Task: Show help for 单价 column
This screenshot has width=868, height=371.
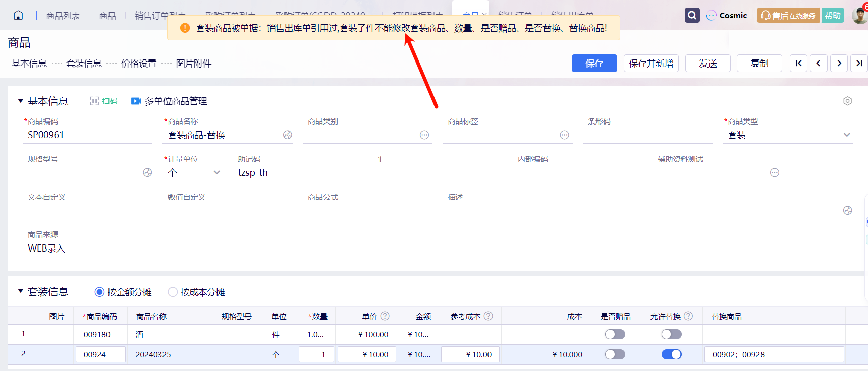Action: click(x=385, y=316)
